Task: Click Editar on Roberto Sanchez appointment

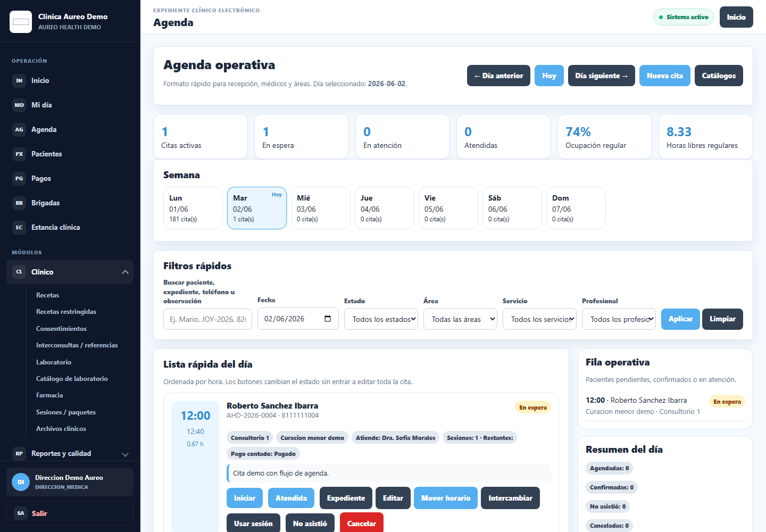Action: point(393,498)
